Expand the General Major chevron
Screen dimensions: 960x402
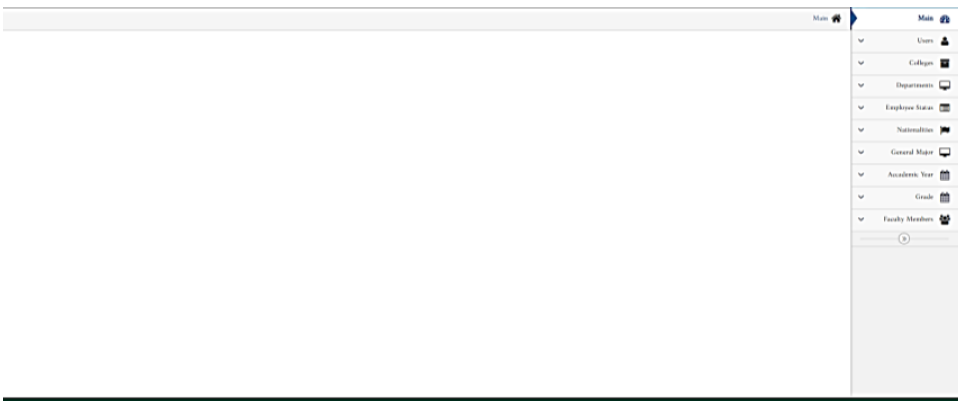point(861,152)
